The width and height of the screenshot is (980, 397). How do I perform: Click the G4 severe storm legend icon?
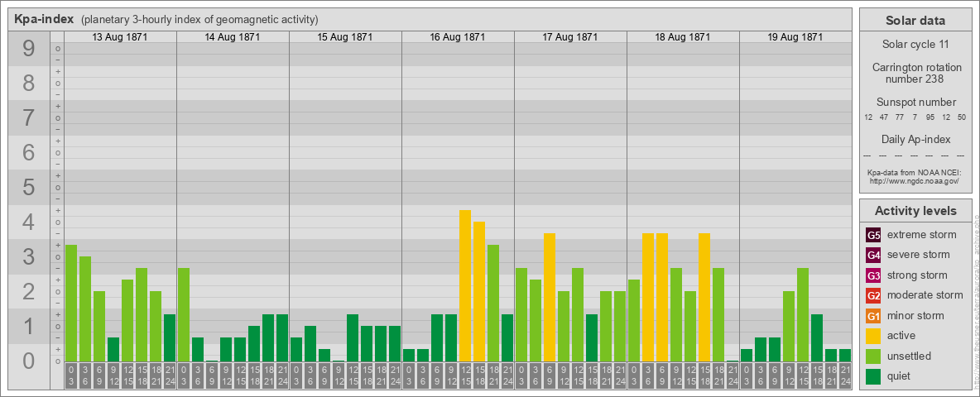coord(873,255)
